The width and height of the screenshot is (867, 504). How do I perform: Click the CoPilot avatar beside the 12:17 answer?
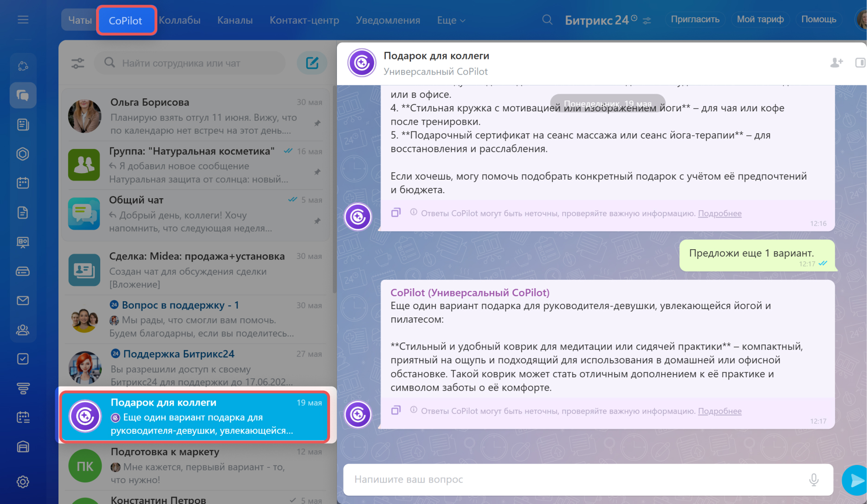point(358,414)
